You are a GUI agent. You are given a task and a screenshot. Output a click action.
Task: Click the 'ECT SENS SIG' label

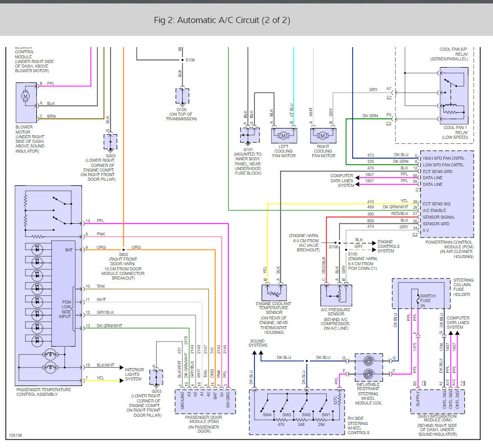[436, 204]
